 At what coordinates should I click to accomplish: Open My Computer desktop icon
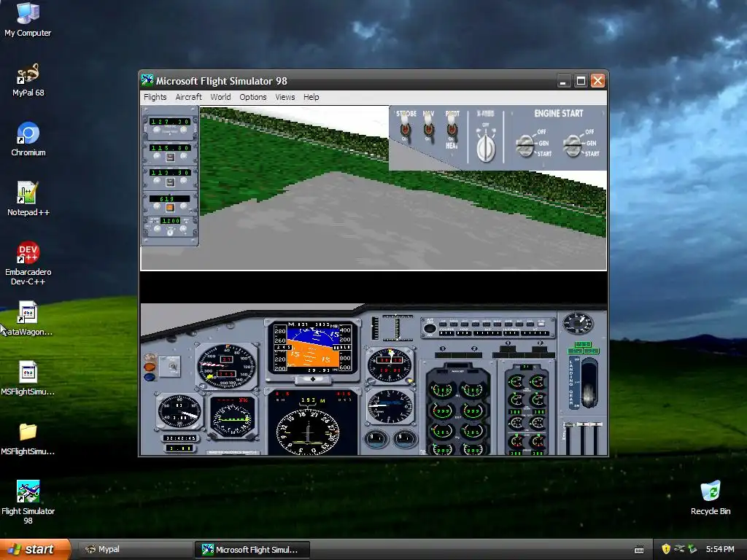pos(28,19)
